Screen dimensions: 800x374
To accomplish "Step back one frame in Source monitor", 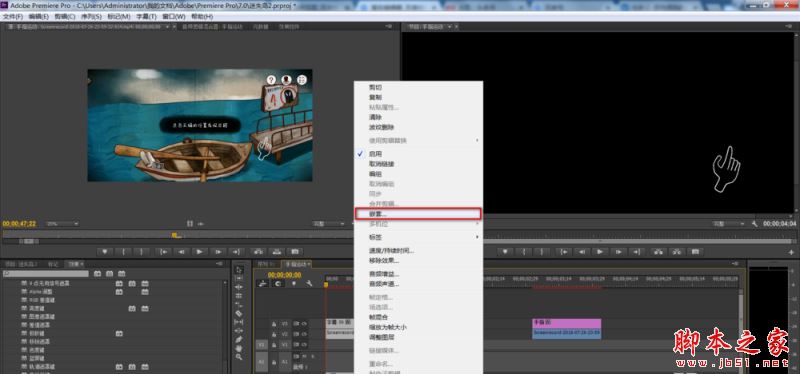I will [181, 252].
